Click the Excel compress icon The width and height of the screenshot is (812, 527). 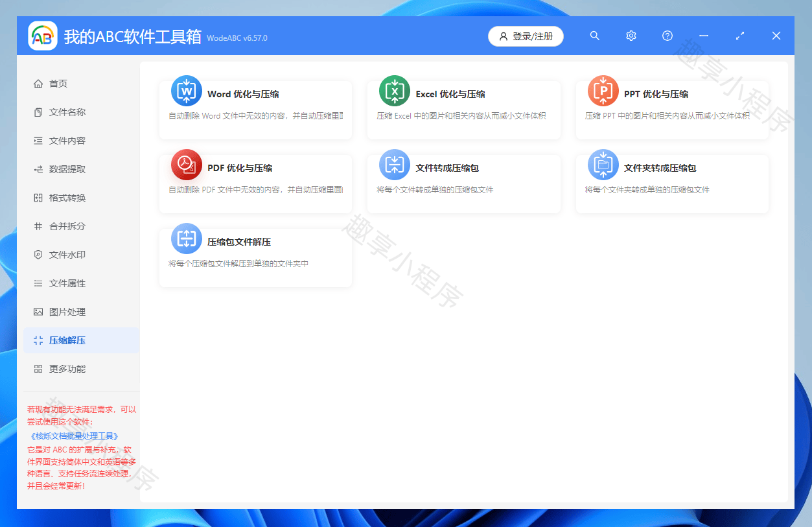pos(395,91)
